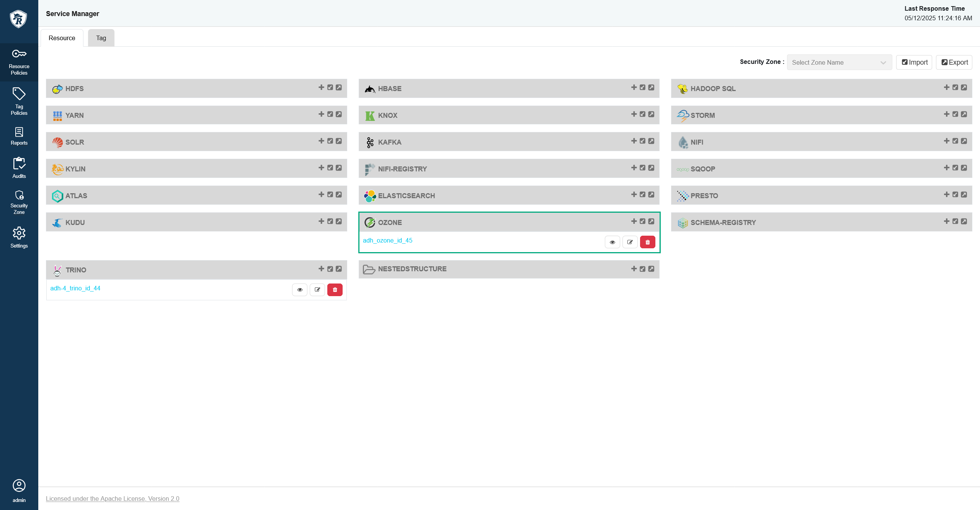The width and height of the screenshot is (980, 510).
Task: Export NESTEDSTRUCTURE policies
Action: [651, 269]
